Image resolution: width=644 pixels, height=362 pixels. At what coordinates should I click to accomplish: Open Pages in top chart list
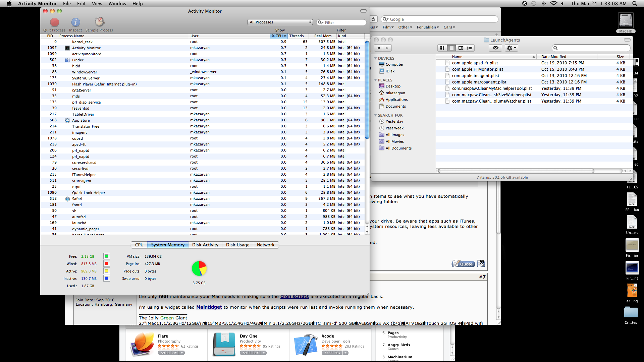(x=393, y=333)
